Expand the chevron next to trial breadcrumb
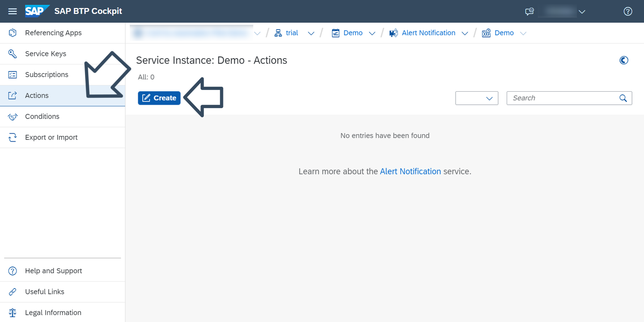Image resolution: width=644 pixels, height=322 pixels. pyautogui.click(x=311, y=34)
